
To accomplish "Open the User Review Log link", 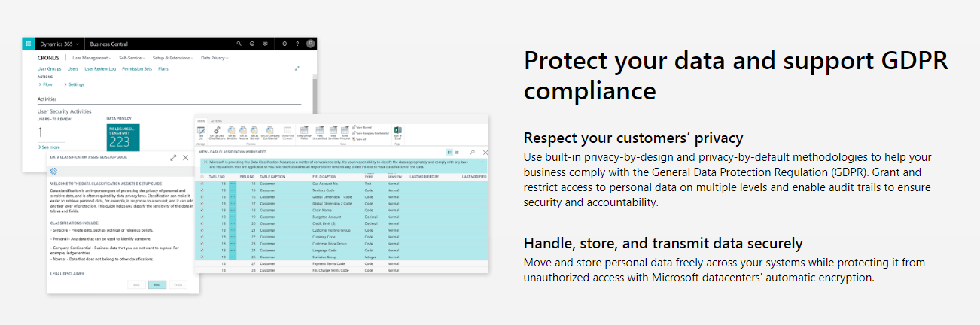I will (100, 68).
